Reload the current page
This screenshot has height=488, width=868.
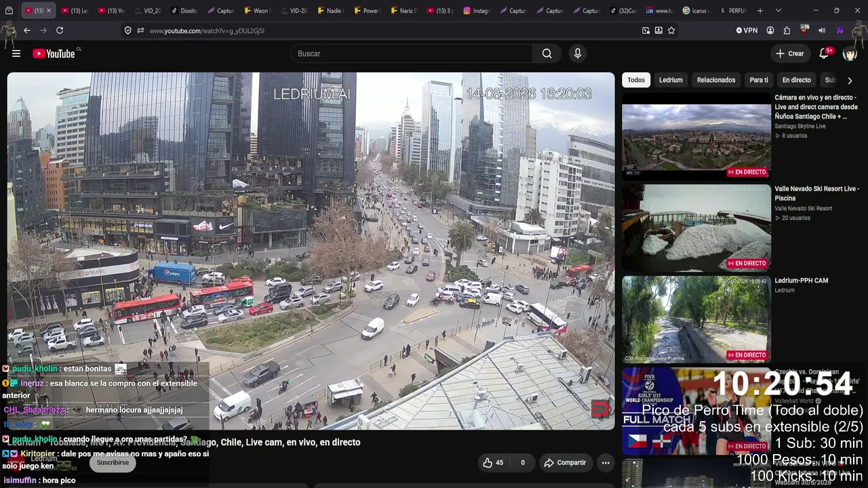(x=60, y=30)
